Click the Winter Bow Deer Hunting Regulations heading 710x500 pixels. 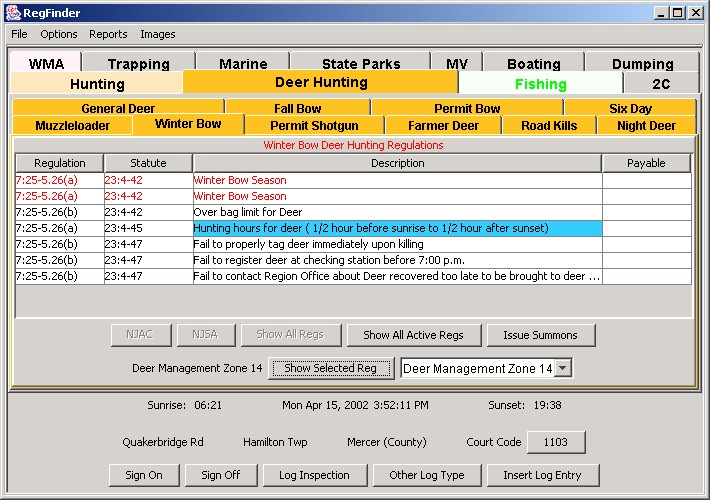coord(353,145)
